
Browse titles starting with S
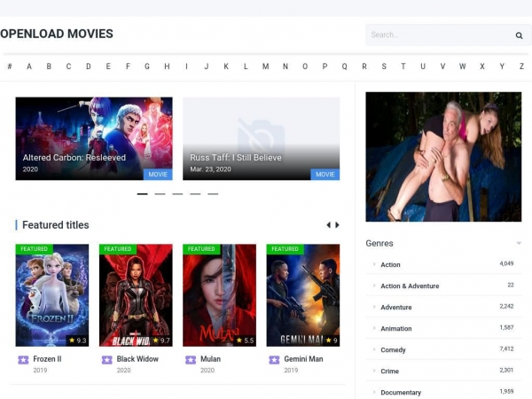[x=384, y=66]
